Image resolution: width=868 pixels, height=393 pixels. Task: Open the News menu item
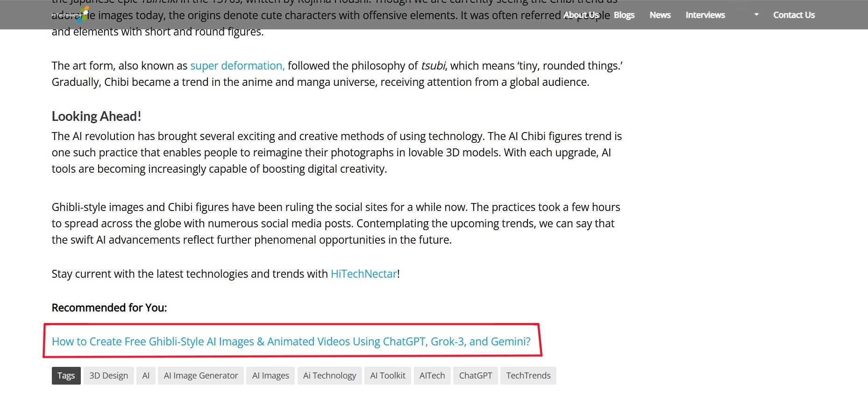point(659,14)
